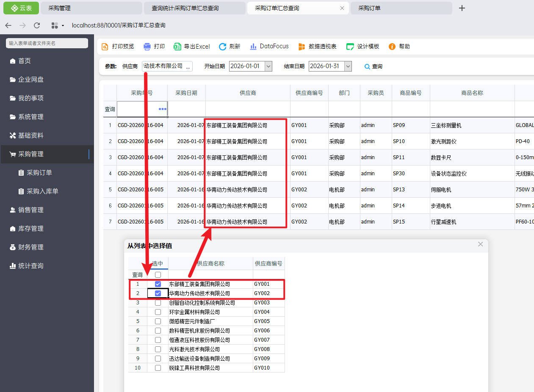Image resolution: width=534 pixels, height=392 pixels.
Task: Click the localhost address bar URL
Action: tap(119, 25)
